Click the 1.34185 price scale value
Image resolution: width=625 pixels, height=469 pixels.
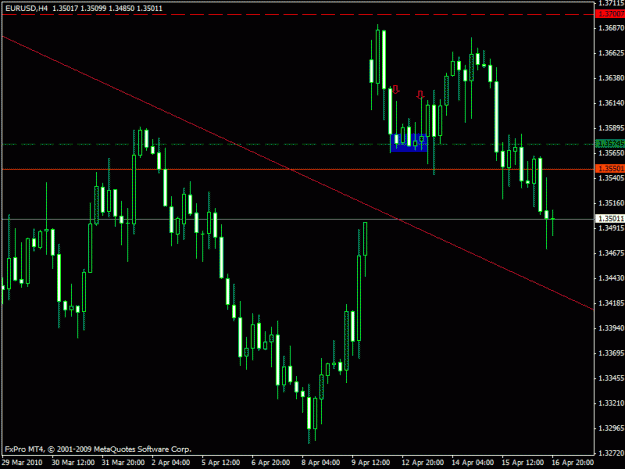611,303
